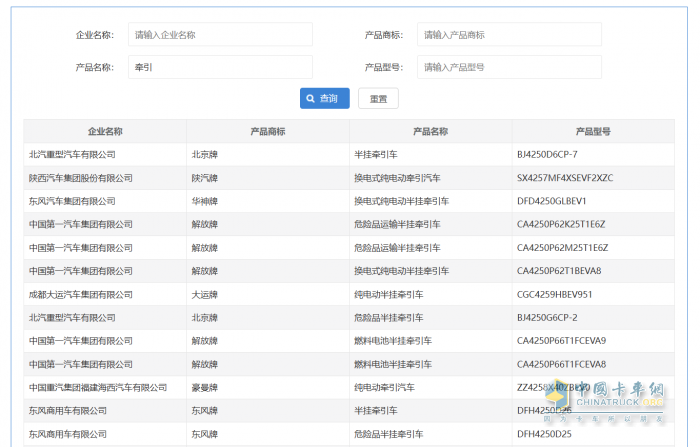
Task: Click model cell CA4250P62K25T1E6Z
Action: (x=561, y=224)
